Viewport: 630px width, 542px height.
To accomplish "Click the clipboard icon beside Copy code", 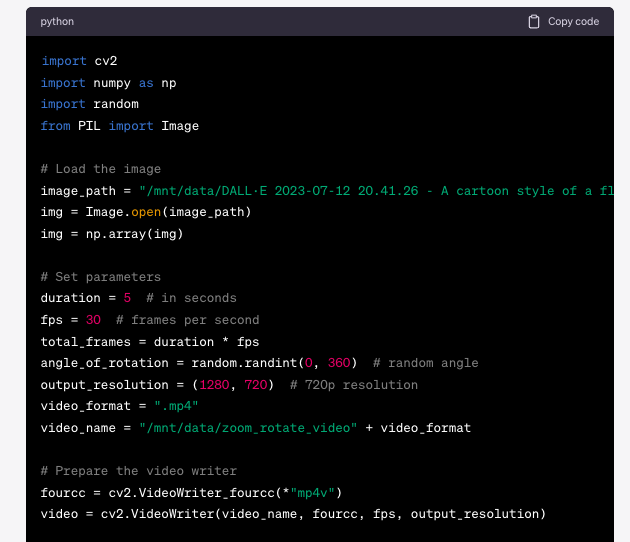I will coord(534,22).
